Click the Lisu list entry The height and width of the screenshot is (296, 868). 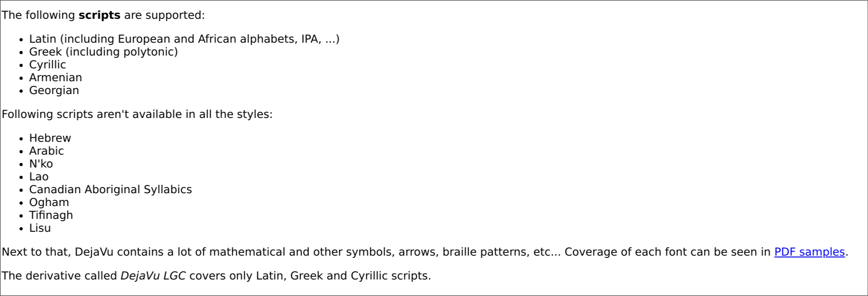pyautogui.click(x=40, y=228)
